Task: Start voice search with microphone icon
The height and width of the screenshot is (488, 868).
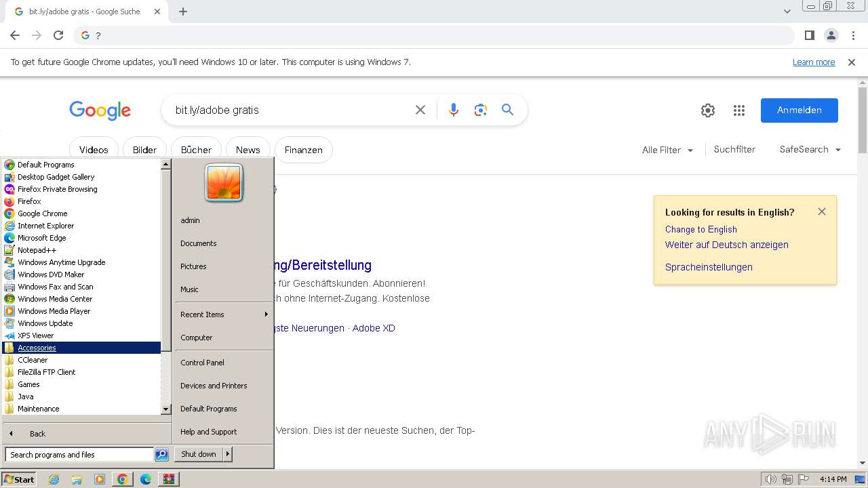Action: [x=454, y=110]
